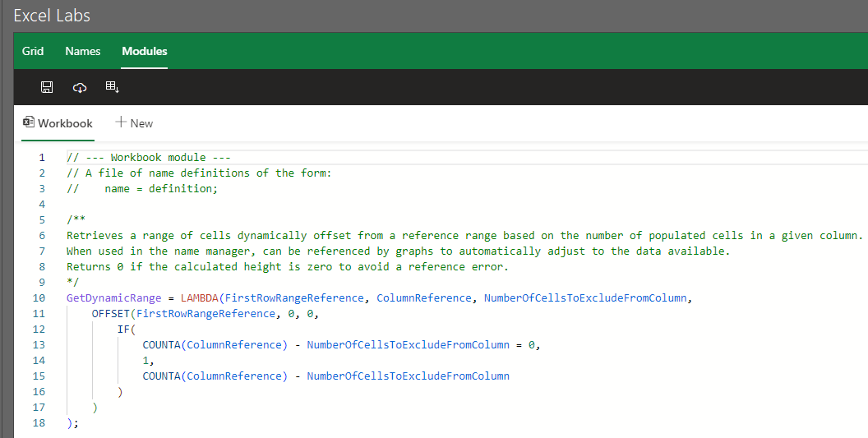Screen dimensions: 868x438
Task: Click line number 18 in the gutter
Action: tap(39, 422)
